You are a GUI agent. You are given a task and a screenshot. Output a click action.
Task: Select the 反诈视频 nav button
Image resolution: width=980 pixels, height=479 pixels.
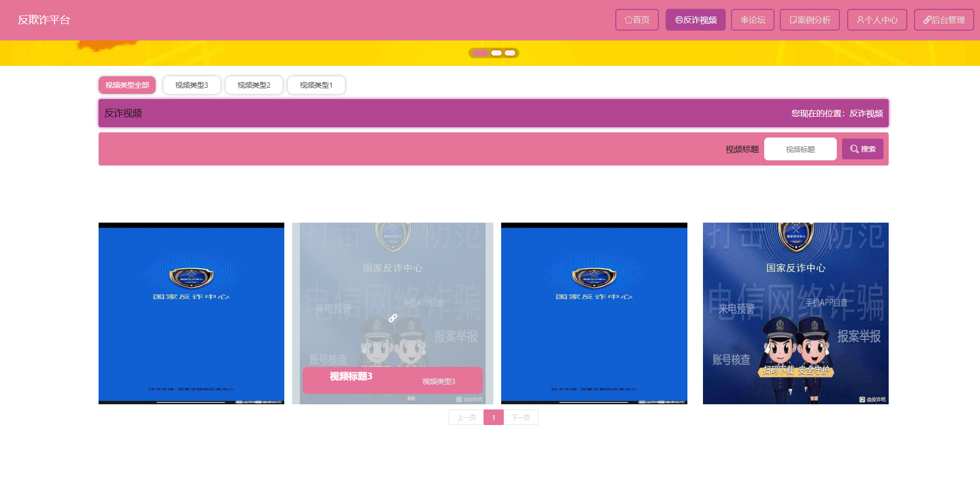point(695,20)
